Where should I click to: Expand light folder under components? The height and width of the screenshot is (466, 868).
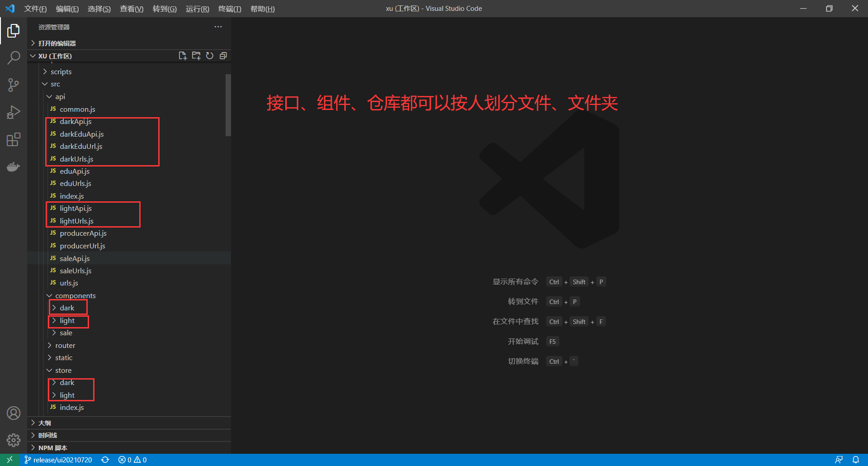point(129,320)
